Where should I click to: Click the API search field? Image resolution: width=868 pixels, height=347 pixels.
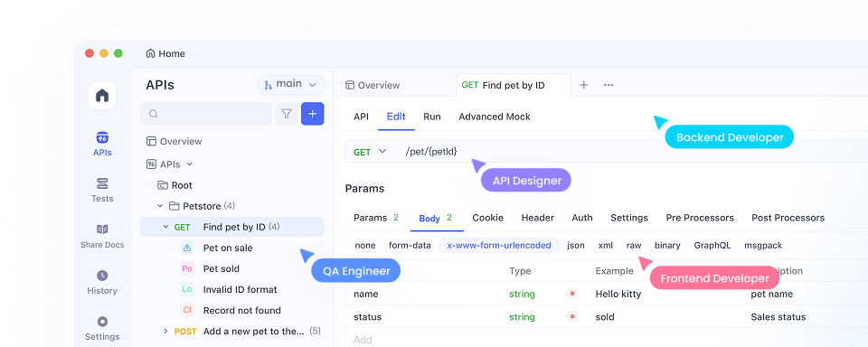pos(206,114)
